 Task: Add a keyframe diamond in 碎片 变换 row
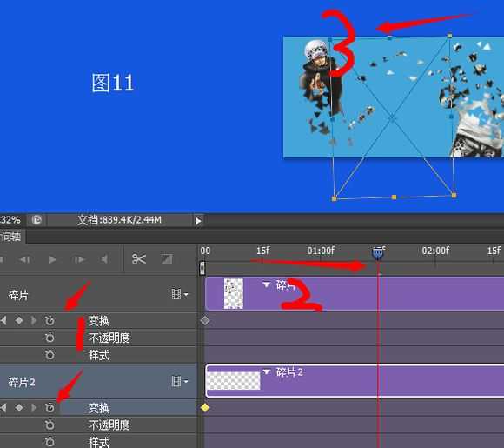point(19,320)
